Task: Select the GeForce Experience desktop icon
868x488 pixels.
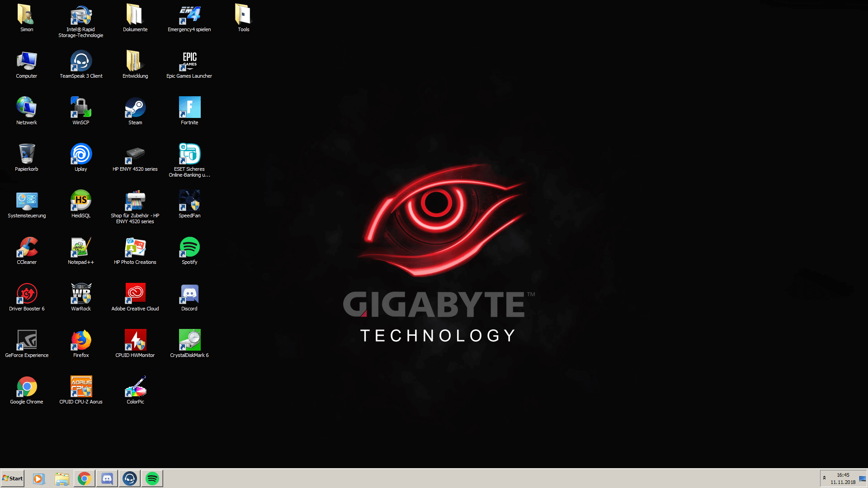Action: point(27,340)
